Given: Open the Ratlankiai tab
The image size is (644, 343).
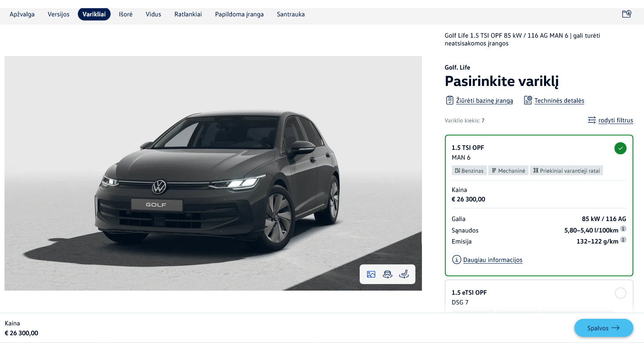Looking at the screenshot, I should [188, 14].
